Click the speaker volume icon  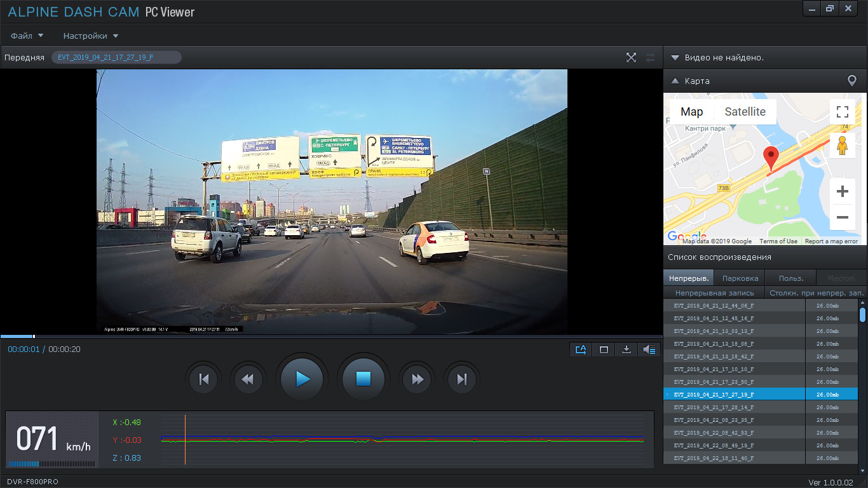649,349
